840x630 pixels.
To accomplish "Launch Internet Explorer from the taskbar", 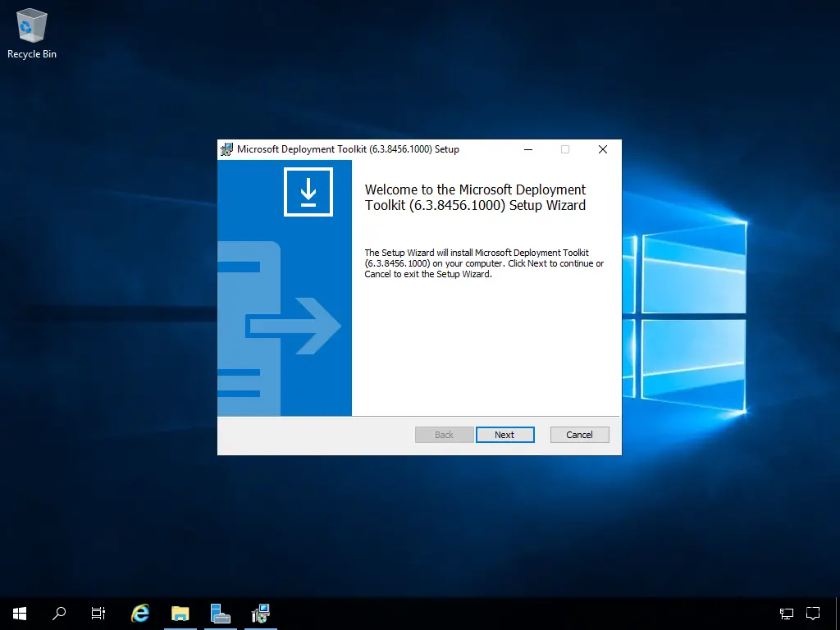I will 139,614.
